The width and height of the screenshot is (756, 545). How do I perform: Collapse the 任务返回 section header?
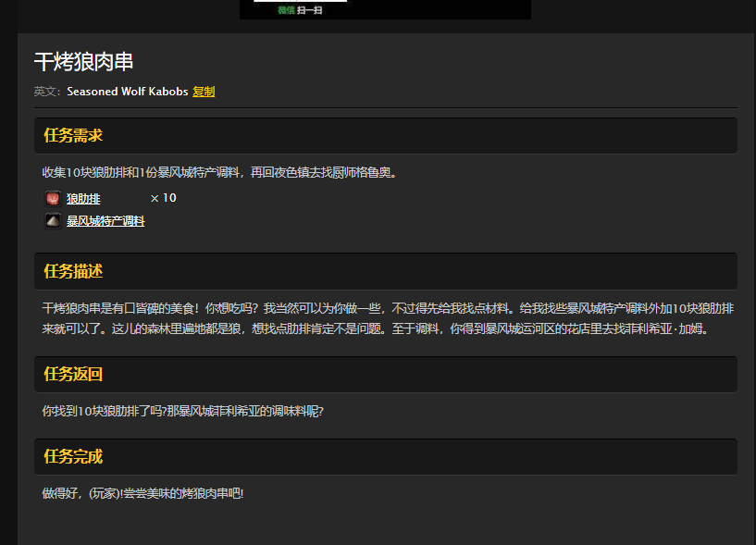coord(71,374)
